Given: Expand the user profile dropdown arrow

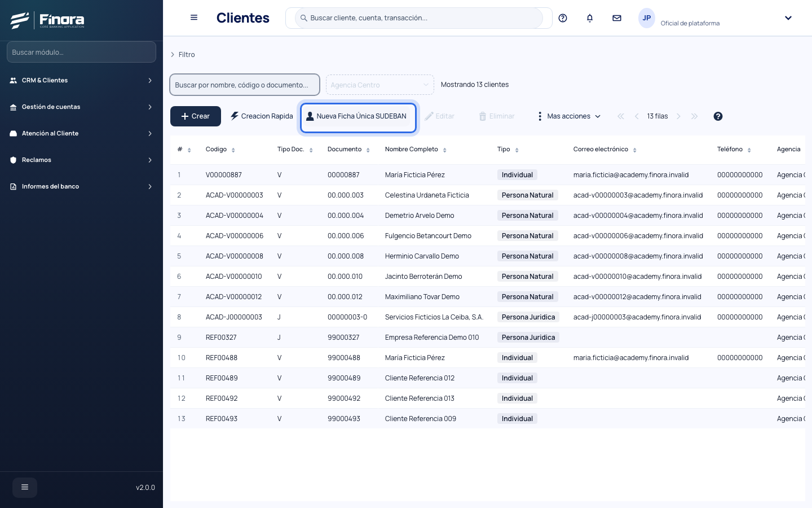Looking at the screenshot, I should 788,18.
